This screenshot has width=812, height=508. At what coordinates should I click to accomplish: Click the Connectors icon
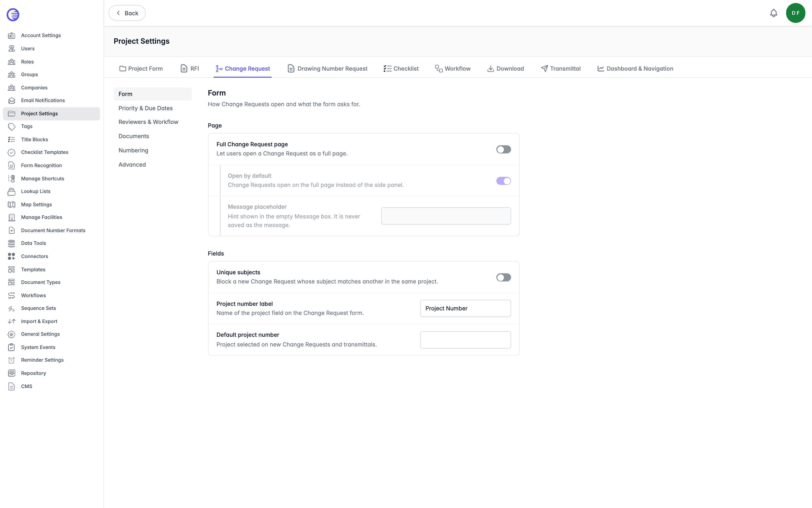tap(12, 256)
